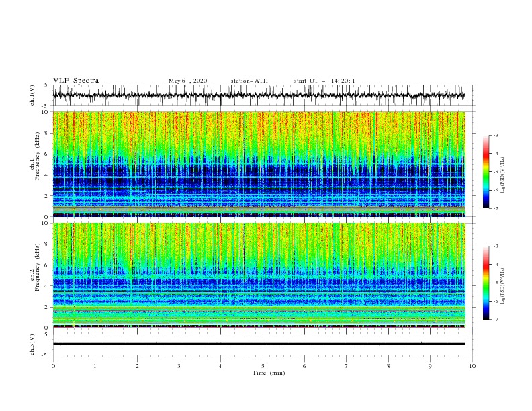Click tick label "8" on the time axis

pos(388,366)
